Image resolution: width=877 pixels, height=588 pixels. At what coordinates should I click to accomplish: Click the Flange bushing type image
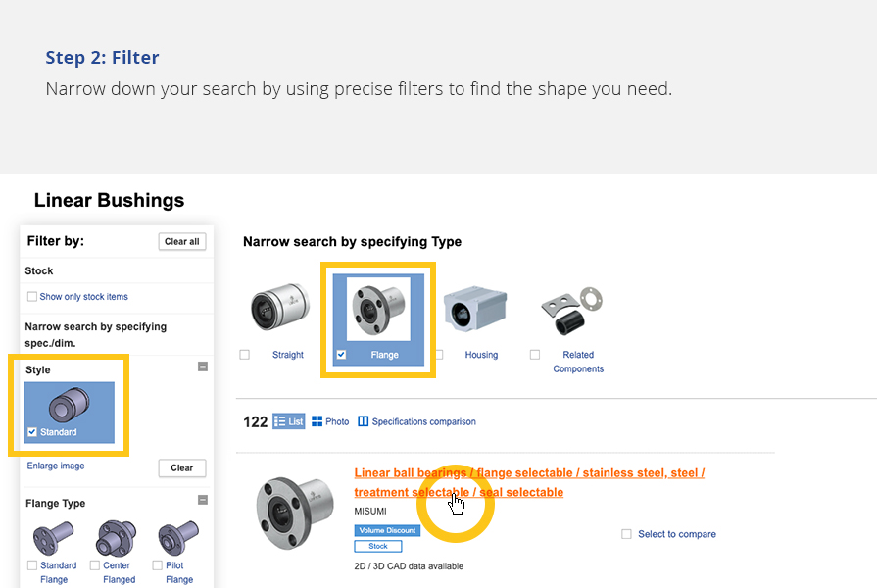pyautogui.click(x=378, y=309)
